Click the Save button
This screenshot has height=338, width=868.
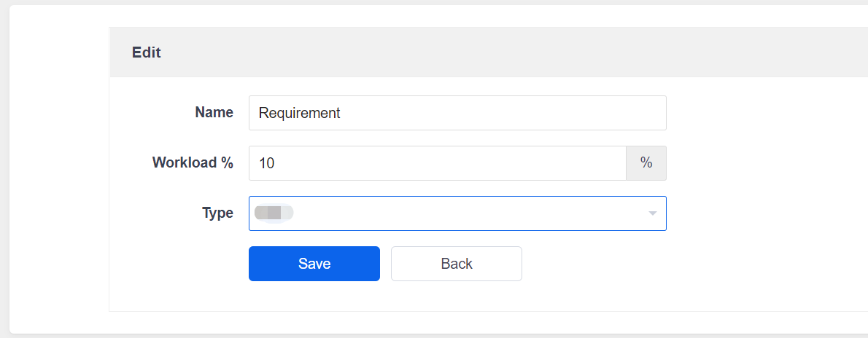pos(314,264)
